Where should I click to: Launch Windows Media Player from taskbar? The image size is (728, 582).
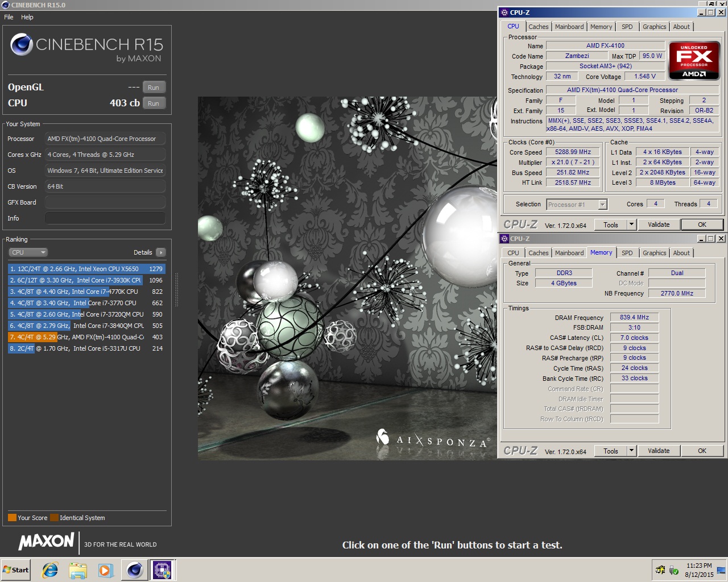point(105,570)
